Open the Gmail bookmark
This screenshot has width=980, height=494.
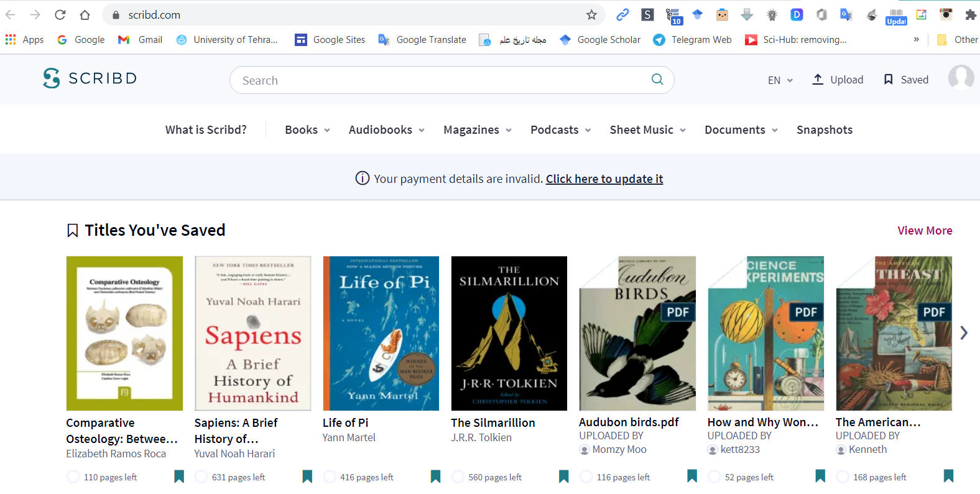140,40
